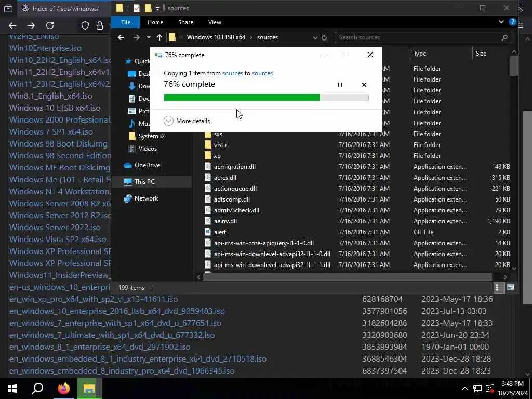Switch to the View ribbon tab
The image size is (532, 399).
coord(215,22)
